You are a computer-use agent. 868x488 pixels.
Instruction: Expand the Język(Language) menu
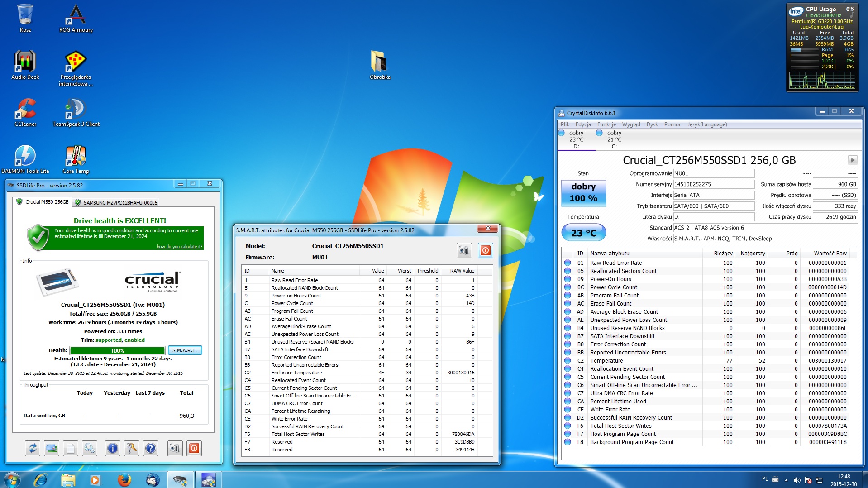click(x=707, y=124)
